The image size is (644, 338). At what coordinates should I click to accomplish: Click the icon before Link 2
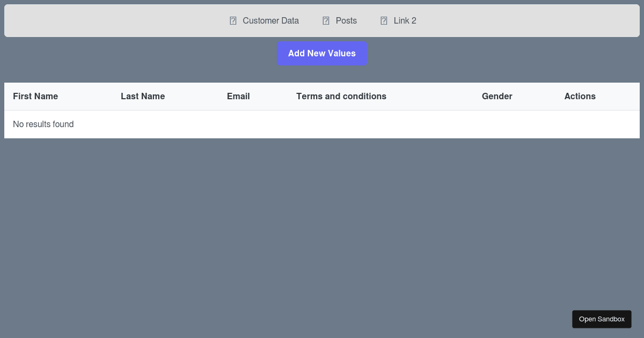tap(384, 21)
